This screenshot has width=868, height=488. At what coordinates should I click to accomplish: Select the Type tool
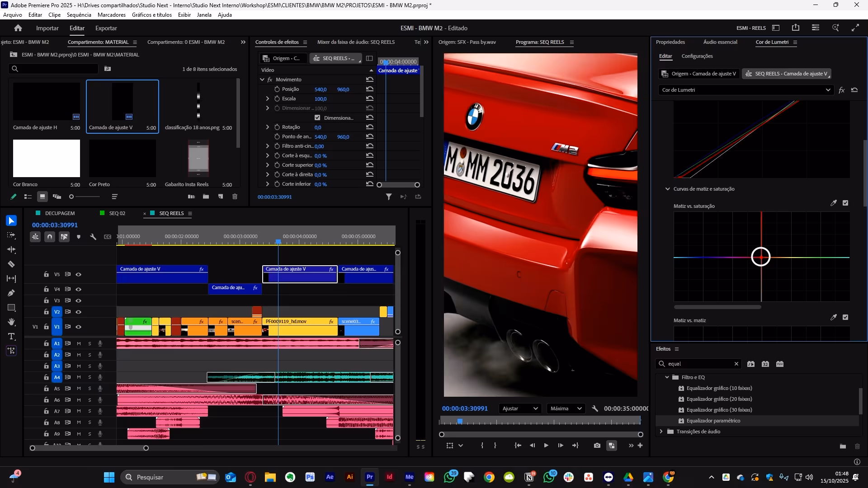(x=11, y=337)
